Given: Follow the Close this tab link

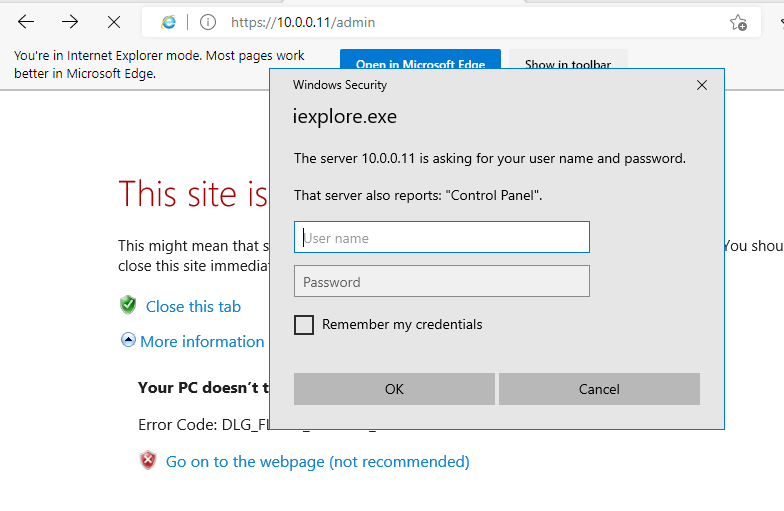Looking at the screenshot, I should coord(193,306).
